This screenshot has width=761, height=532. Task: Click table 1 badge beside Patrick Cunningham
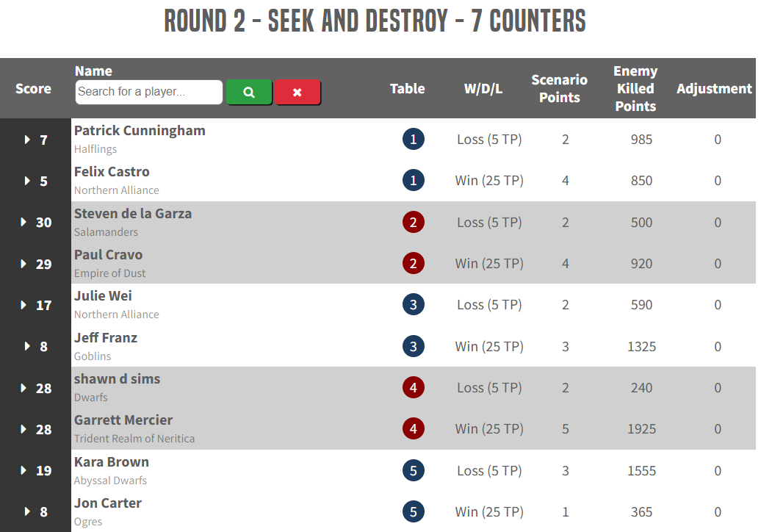pyautogui.click(x=414, y=140)
